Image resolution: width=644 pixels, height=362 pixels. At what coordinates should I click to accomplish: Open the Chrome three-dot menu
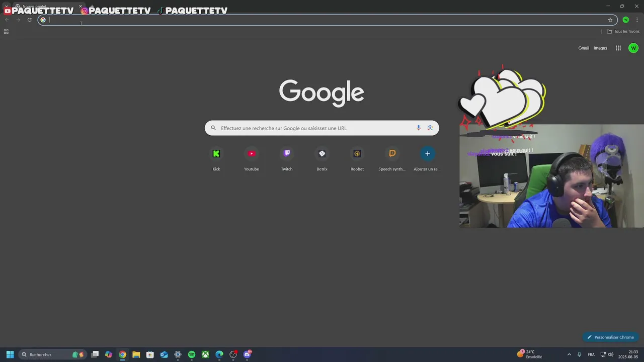point(637,20)
